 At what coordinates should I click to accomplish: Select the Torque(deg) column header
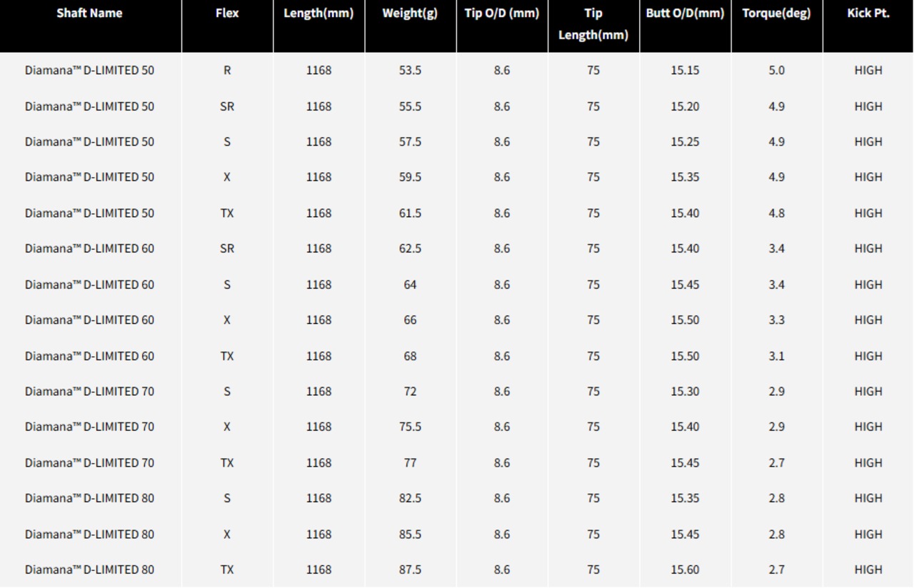click(x=776, y=14)
